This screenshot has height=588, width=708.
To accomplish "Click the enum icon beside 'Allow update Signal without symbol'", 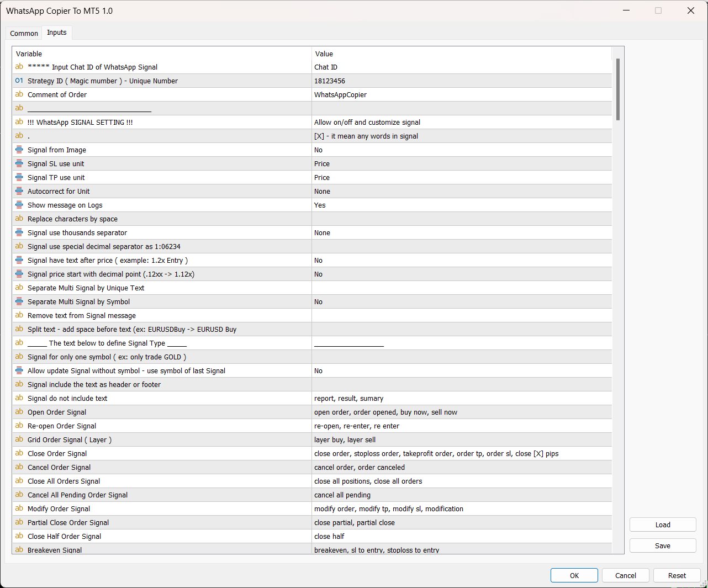I will (x=19, y=370).
